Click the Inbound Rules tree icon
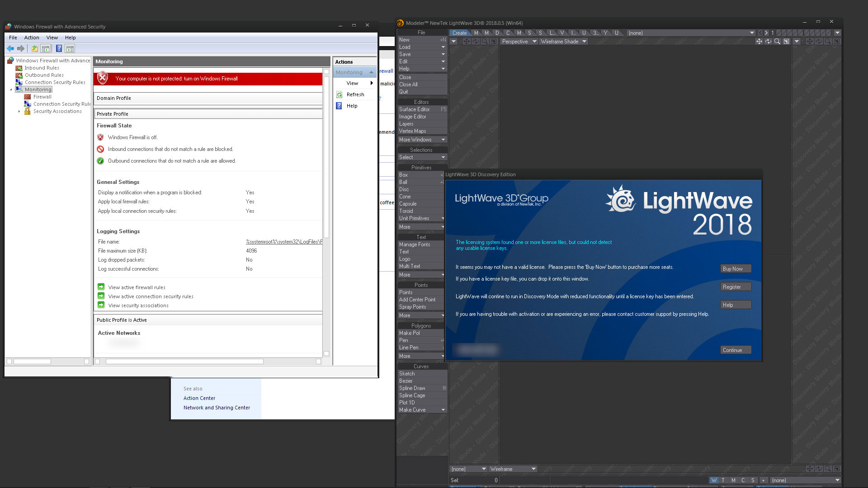Image resolution: width=868 pixels, height=488 pixels. 19,68
